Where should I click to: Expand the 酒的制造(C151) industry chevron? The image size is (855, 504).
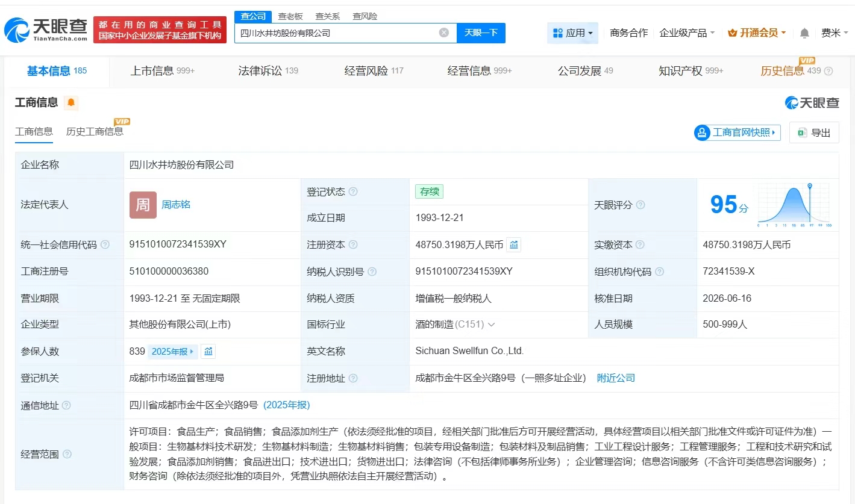[491, 325]
